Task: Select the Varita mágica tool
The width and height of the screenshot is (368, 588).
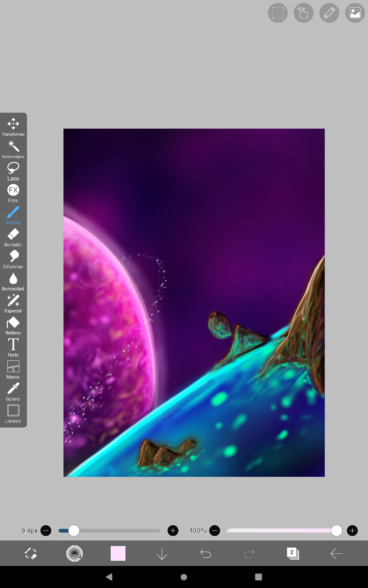Action: [x=13, y=149]
